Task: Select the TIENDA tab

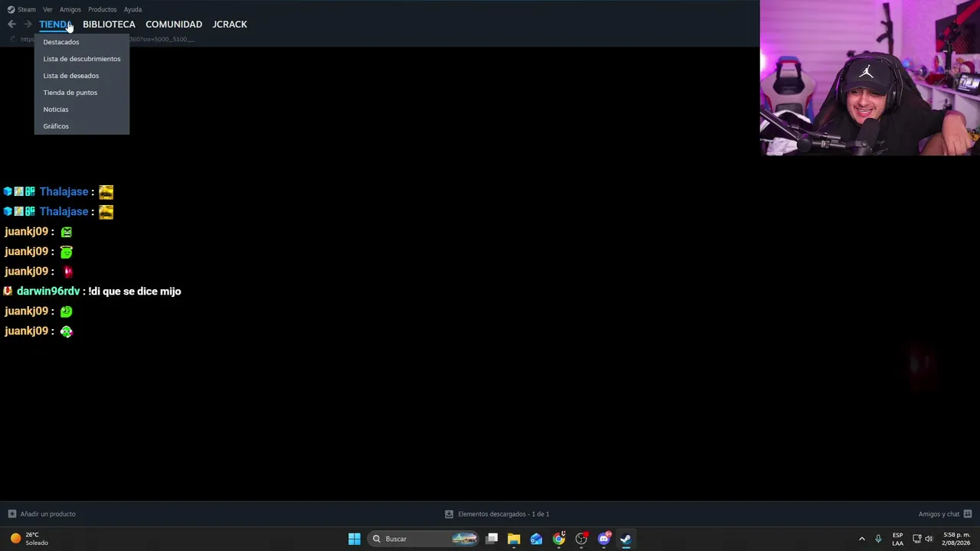Action: tap(56, 24)
